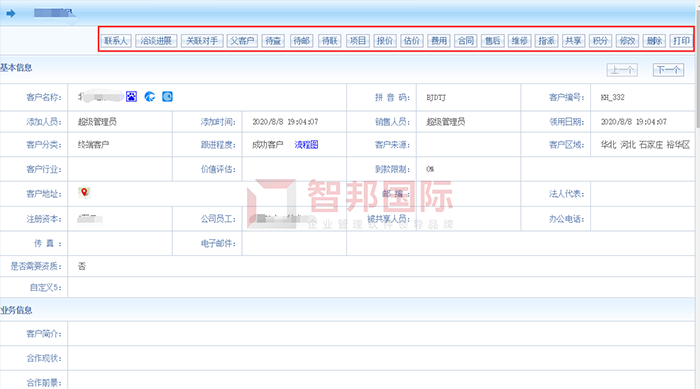Image resolution: width=700 pixels, height=389 pixels.
Task: Click the 法人代表 field label
Action: point(567,193)
